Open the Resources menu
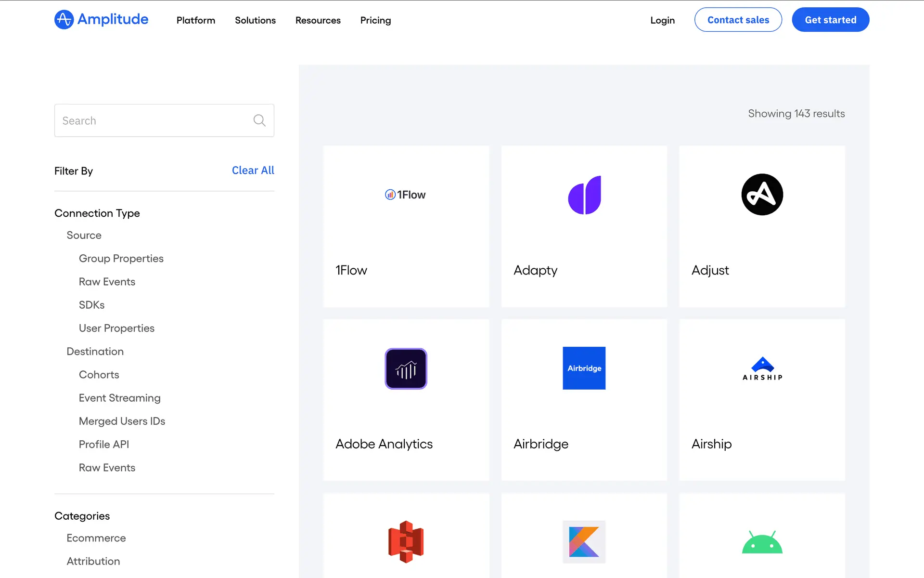 click(318, 20)
